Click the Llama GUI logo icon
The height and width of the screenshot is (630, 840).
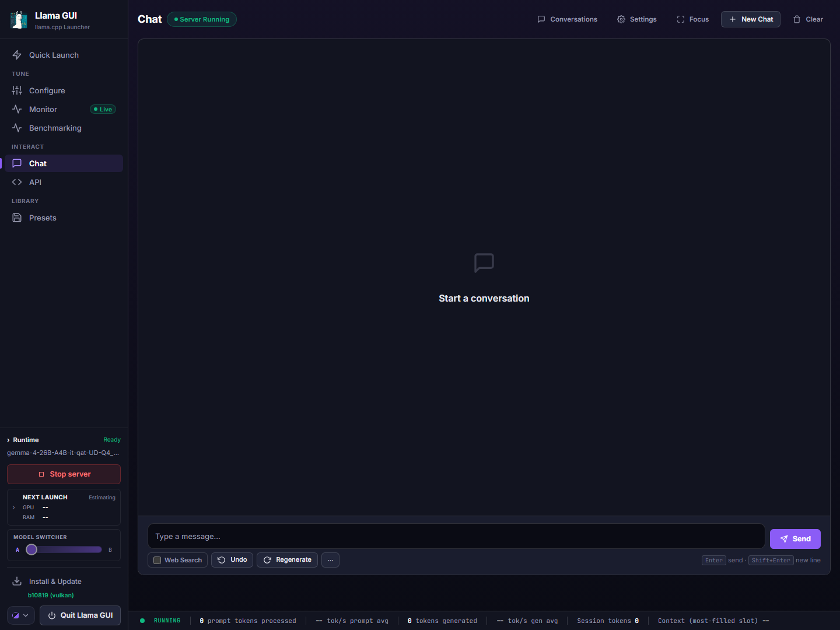(x=19, y=20)
